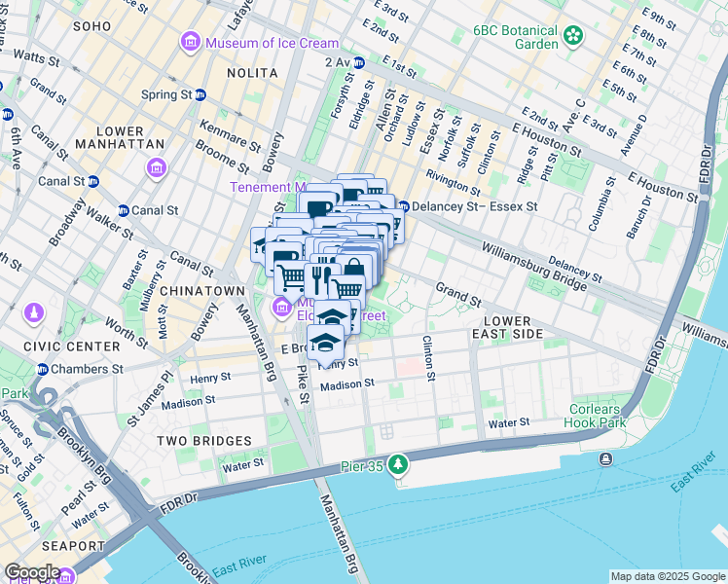This screenshot has height=584, width=728.
Task: Click the Corlears Hook Park label
Action: point(595,416)
